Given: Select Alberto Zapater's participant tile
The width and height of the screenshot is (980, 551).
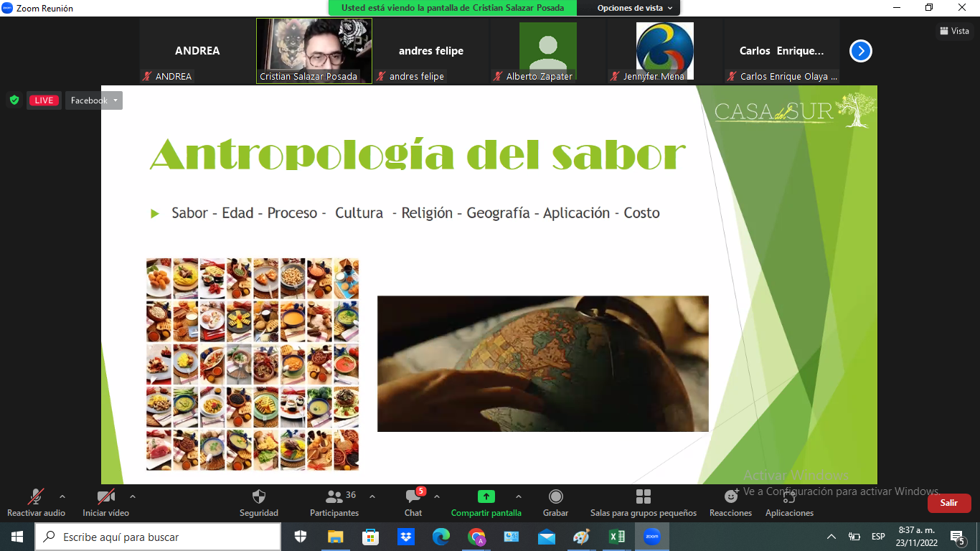Looking at the screenshot, I should pos(548,52).
